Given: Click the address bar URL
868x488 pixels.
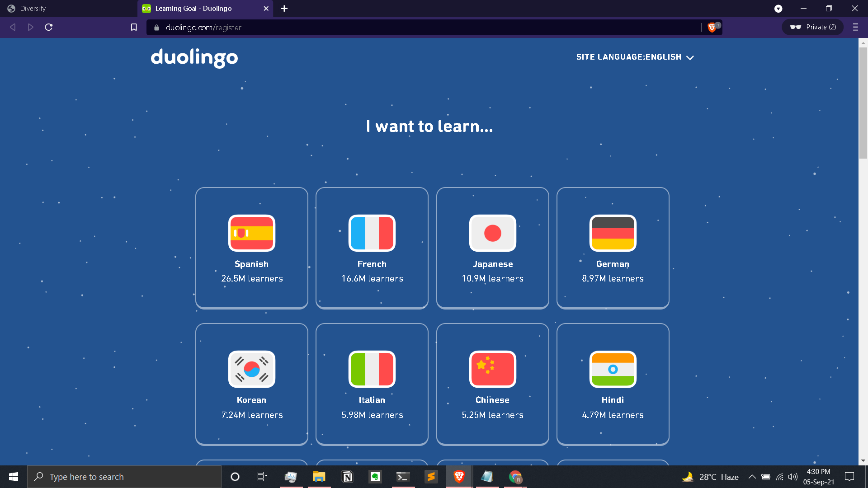Looking at the screenshot, I should [x=203, y=28].
